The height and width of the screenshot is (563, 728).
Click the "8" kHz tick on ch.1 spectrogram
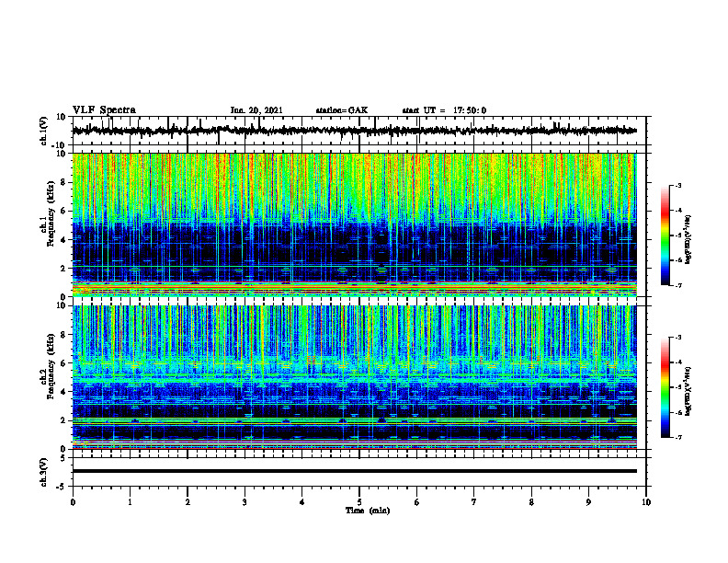point(64,182)
